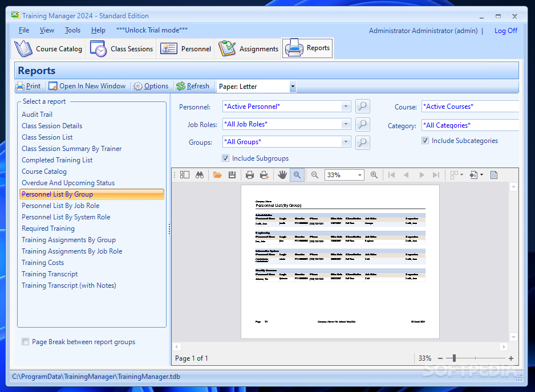The width and height of the screenshot is (535, 392).
Task: Open the Class Sessions module
Action: click(121, 49)
